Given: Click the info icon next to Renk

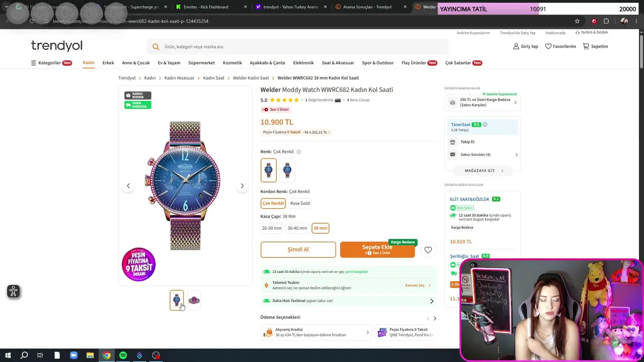Looking at the screenshot, I should click(298, 152).
